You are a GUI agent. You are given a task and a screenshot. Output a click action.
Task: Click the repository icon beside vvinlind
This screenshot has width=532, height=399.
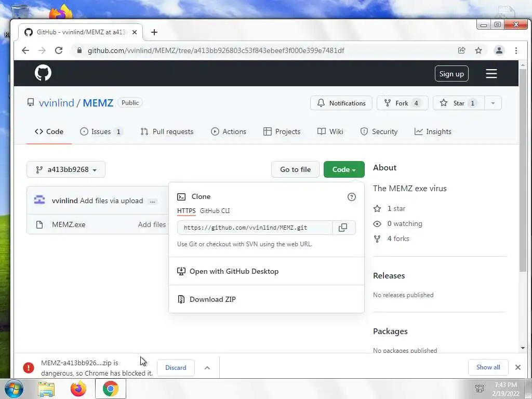31,102
